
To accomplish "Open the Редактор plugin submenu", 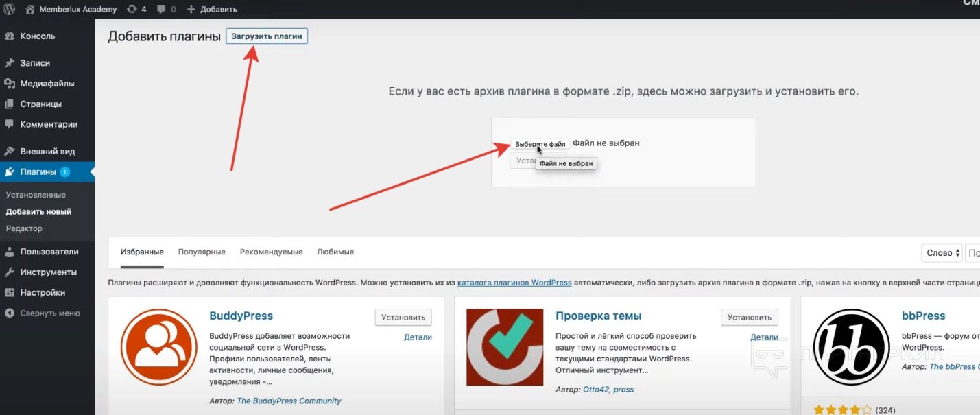I will pos(24,228).
